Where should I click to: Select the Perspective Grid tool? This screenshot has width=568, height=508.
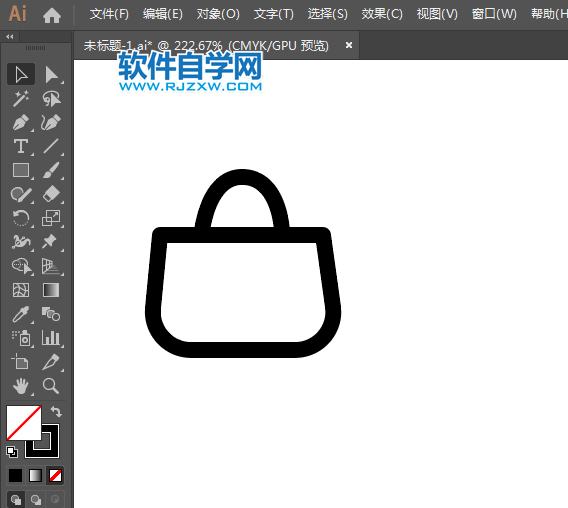(51, 266)
